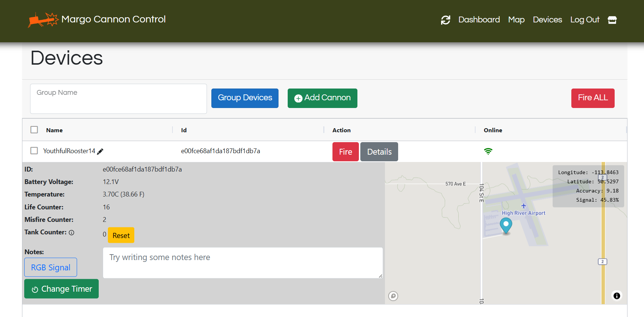Reset the tank counter
The height and width of the screenshot is (317, 644).
[x=121, y=235]
